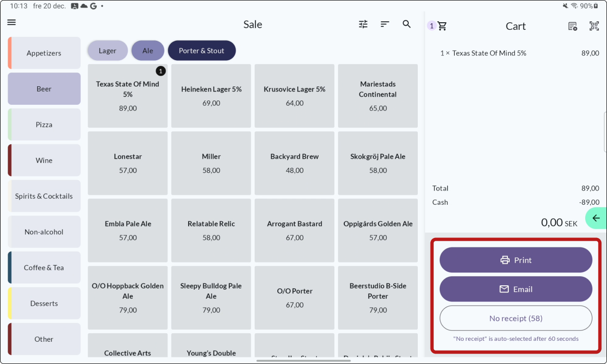Open the Non-alcohol category
Viewport: 607px width, 364px height.
pos(44,232)
